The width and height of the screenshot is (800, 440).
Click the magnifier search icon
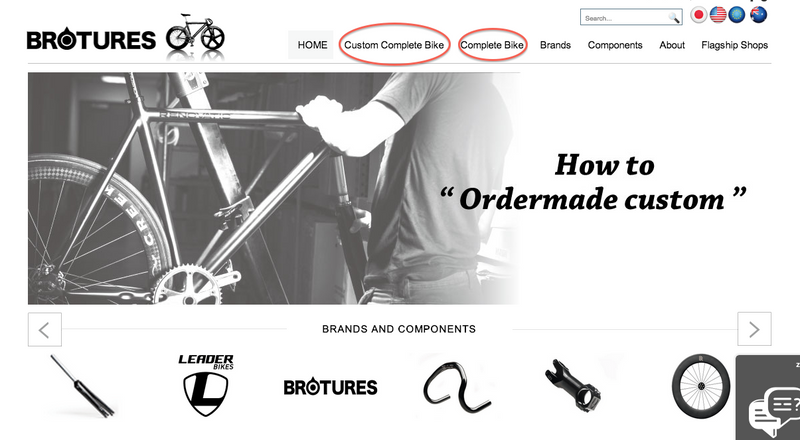(x=674, y=18)
